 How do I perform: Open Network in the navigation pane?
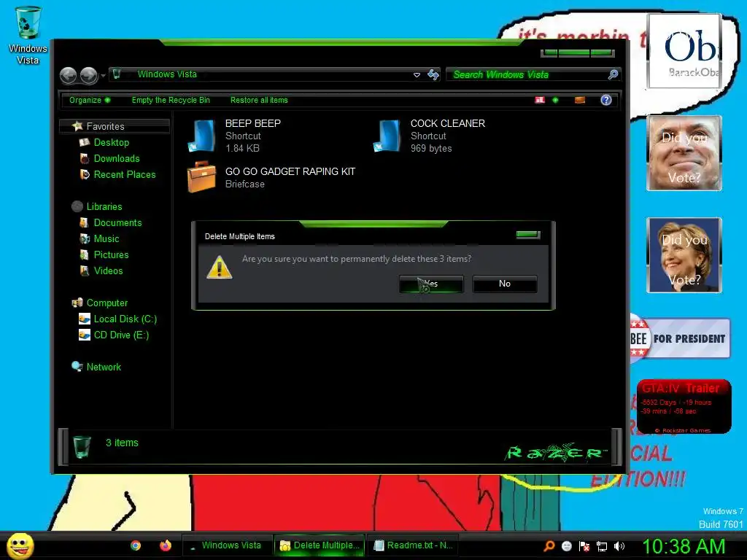[104, 367]
